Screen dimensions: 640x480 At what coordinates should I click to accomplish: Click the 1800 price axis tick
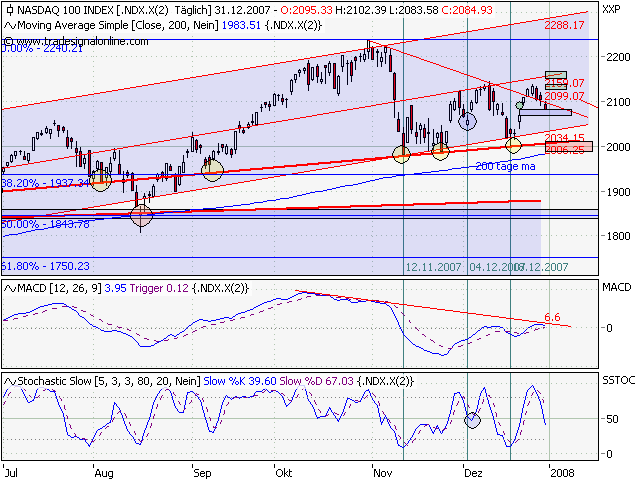[x=618, y=236]
